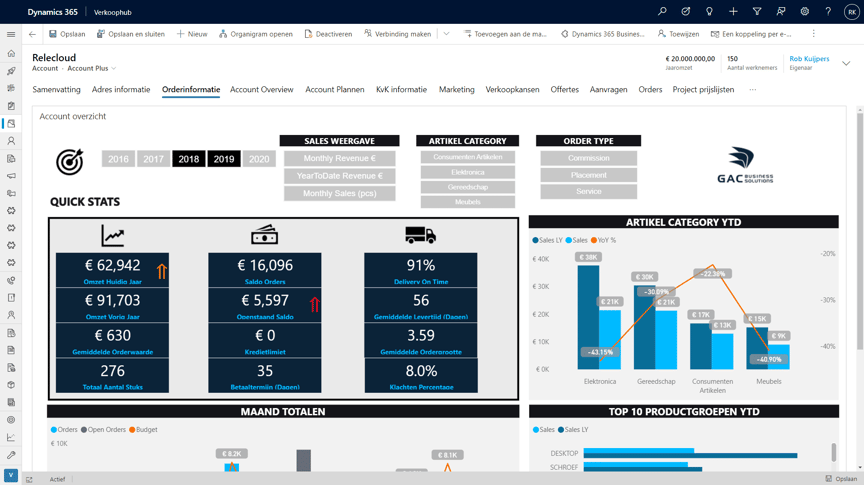This screenshot has width=864, height=485.
Task: Open the megaphone icon in sidebar
Action: coord(11,176)
